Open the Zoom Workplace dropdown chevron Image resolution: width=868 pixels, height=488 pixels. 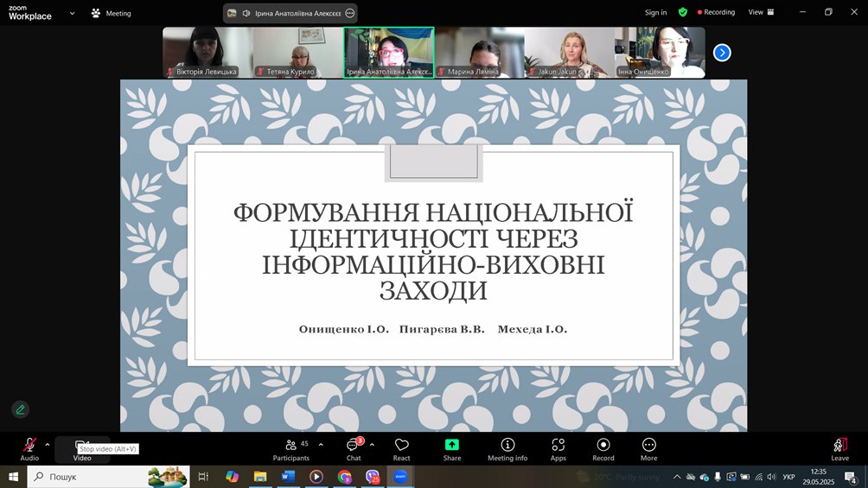[72, 13]
